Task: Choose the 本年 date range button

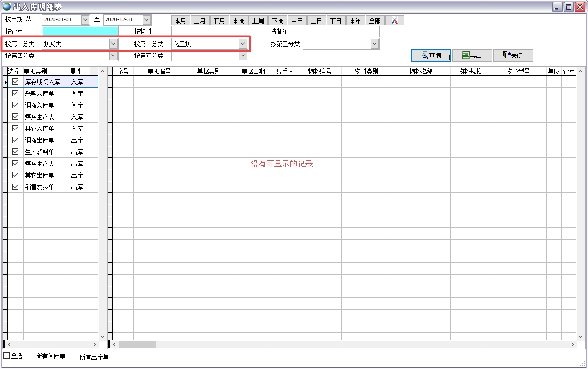Action: click(355, 21)
